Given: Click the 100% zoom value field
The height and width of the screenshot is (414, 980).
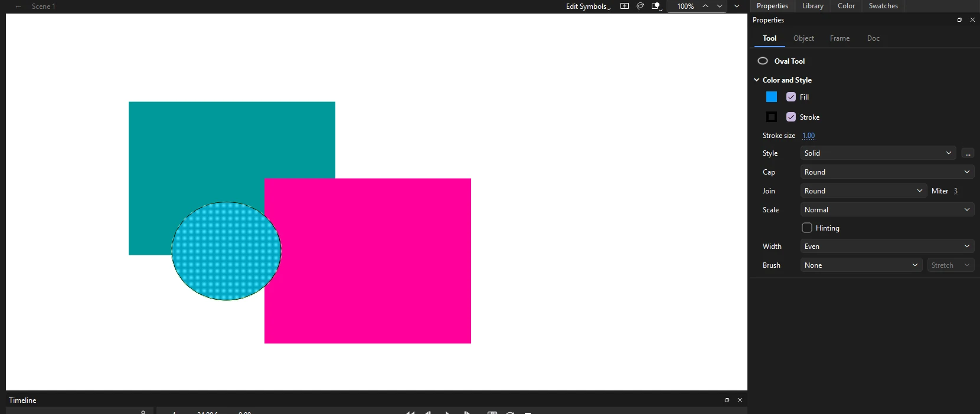Looking at the screenshot, I should click(685, 6).
